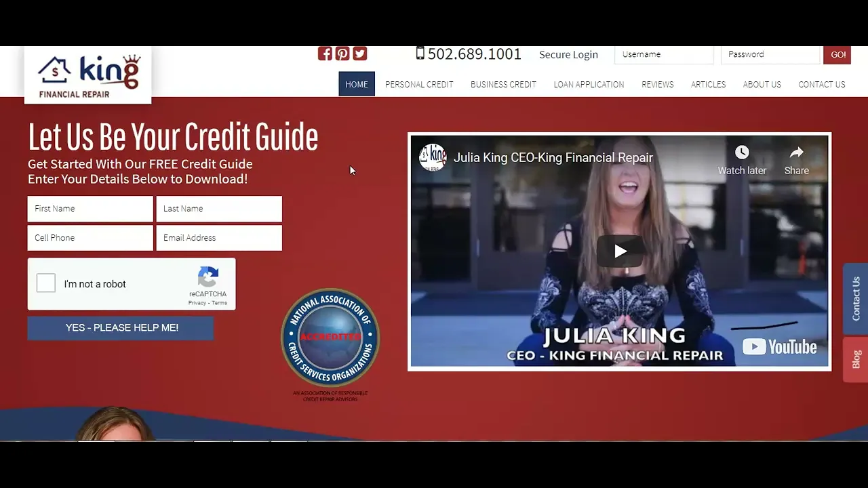Focus the Password field
This screenshot has width=868, height=488.
[770, 54]
